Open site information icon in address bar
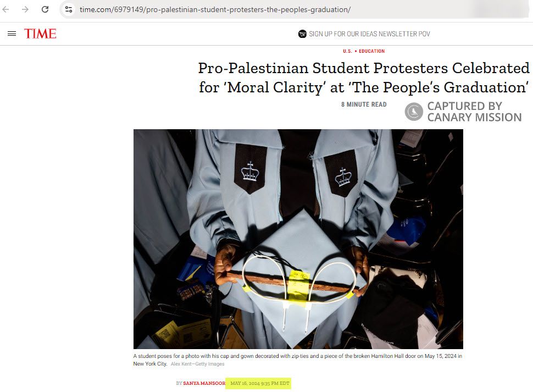The height and width of the screenshot is (392, 533). pyautogui.click(x=69, y=9)
